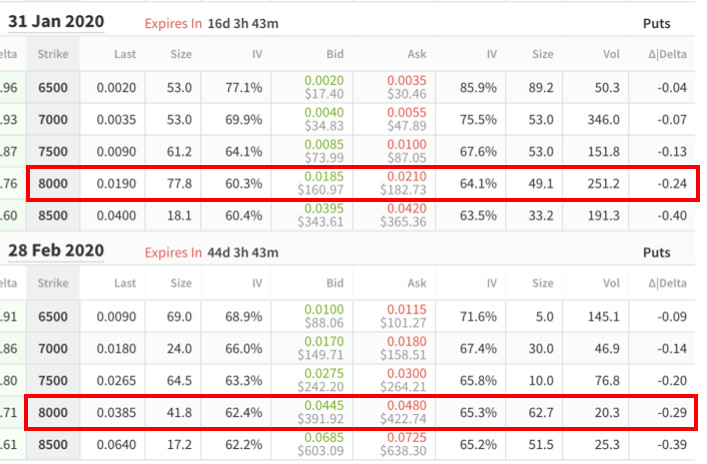Click the Ask column header under 31 Jan 2020

tap(417, 54)
